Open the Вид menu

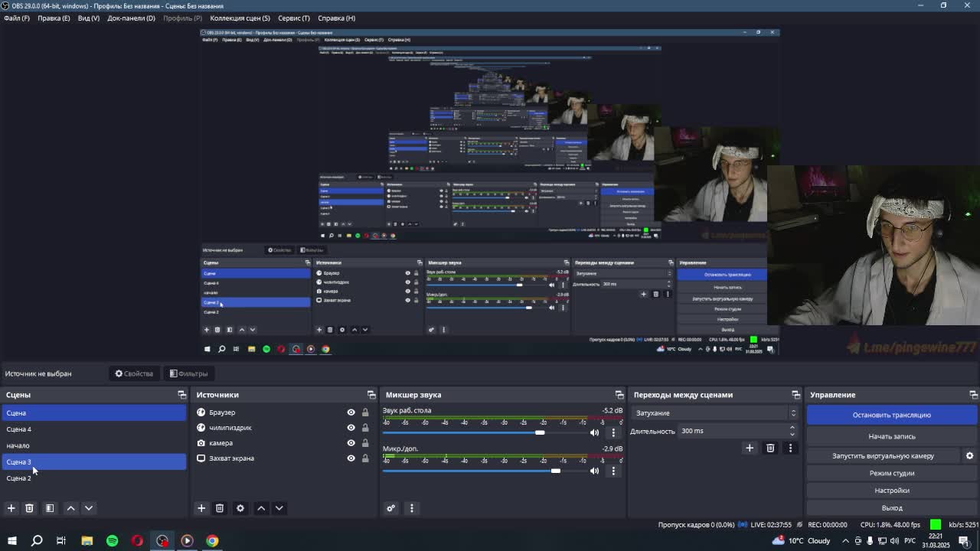click(89, 18)
